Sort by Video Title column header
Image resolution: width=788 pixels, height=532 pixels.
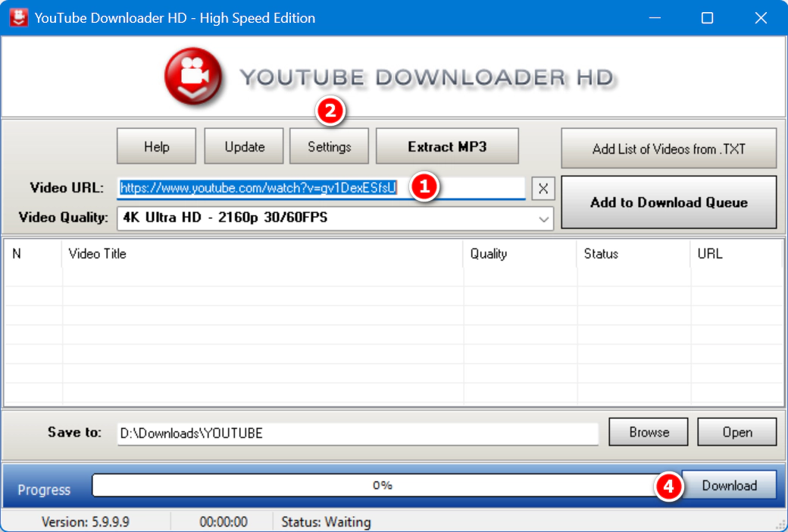coord(262,254)
